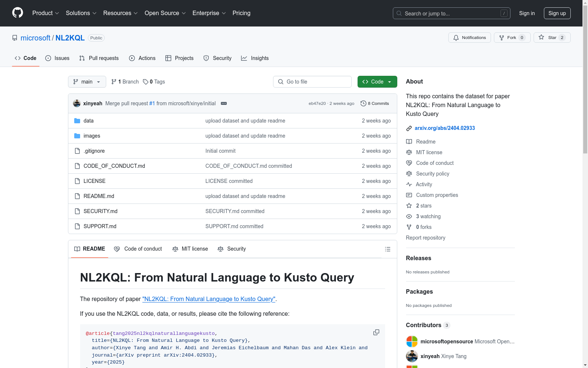Open commit history clock icon
588x368 pixels.
(x=363, y=103)
